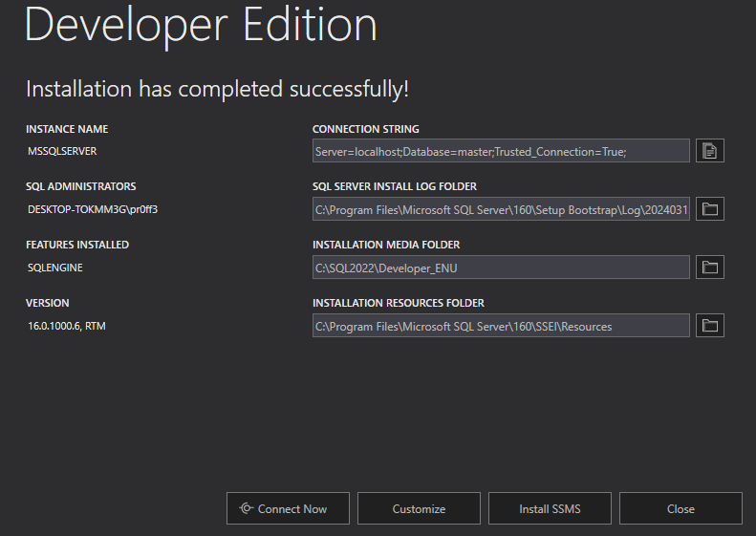Select the connection string text field
Screen dimensions: 756x536
pos(501,151)
